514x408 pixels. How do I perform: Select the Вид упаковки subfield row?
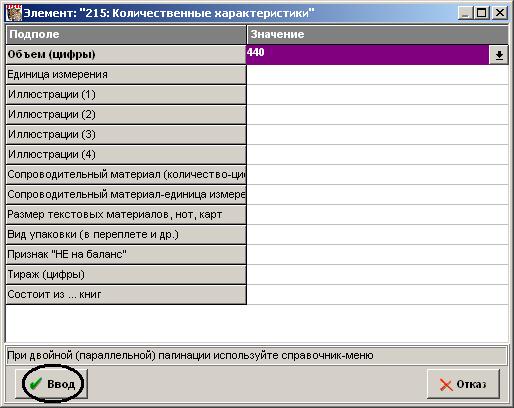126,235
